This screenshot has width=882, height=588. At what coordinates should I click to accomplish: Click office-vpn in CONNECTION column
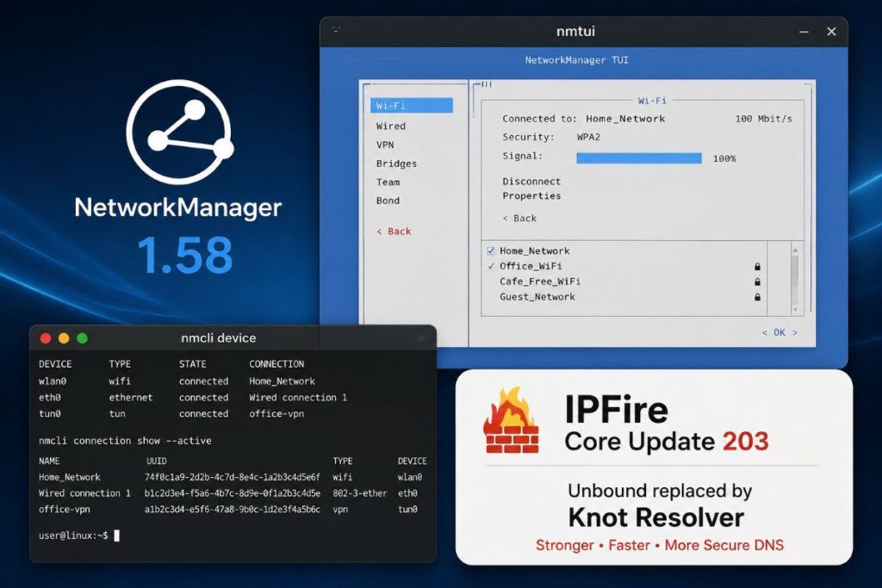point(276,414)
